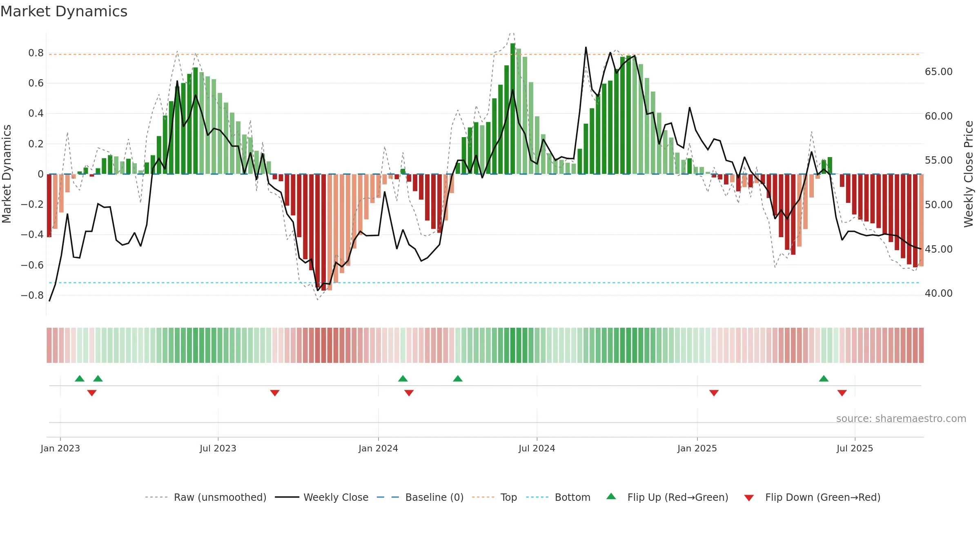Click the tallest green bar near Jun 2024

[513, 109]
